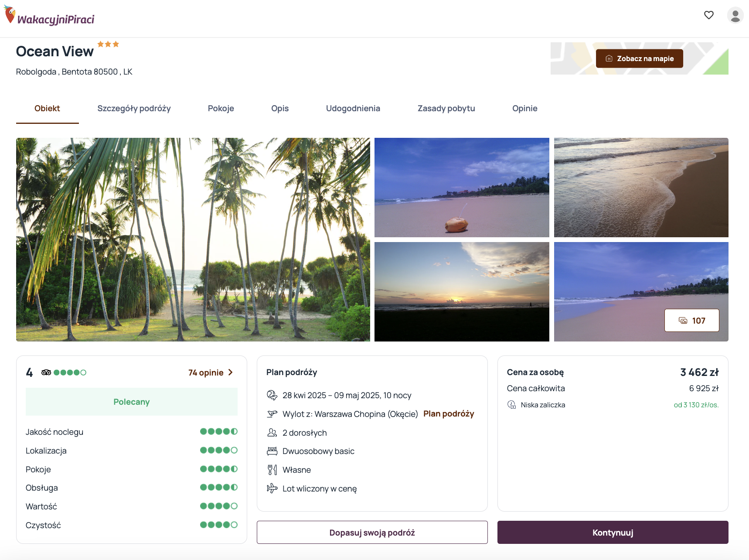Click the bed room-type icon
Image resolution: width=749 pixels, height=560 pixels.
coord(272,451)
